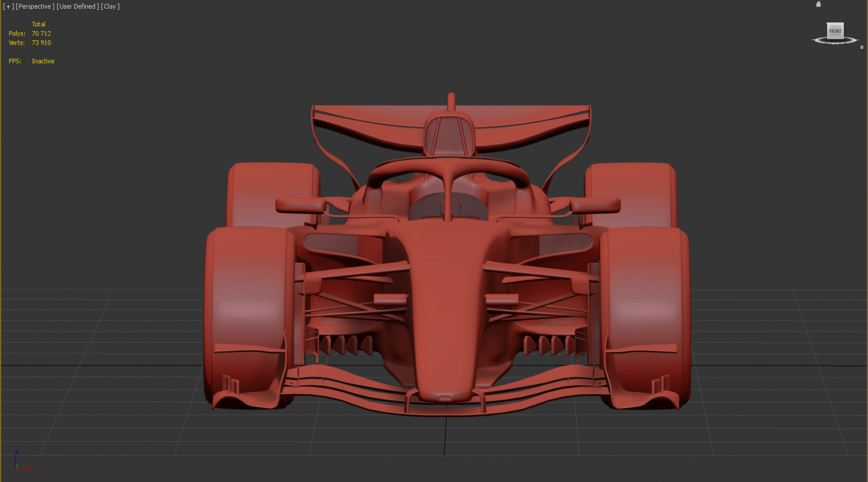Screen dimensions: 868x482
Task: Open the [+] general viewport menu
Action: 9,6
